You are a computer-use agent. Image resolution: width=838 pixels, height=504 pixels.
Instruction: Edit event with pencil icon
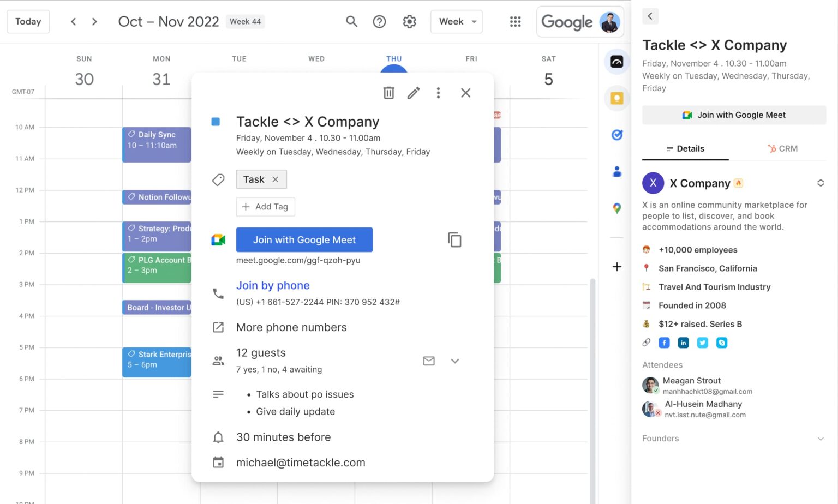coord(414,93)
